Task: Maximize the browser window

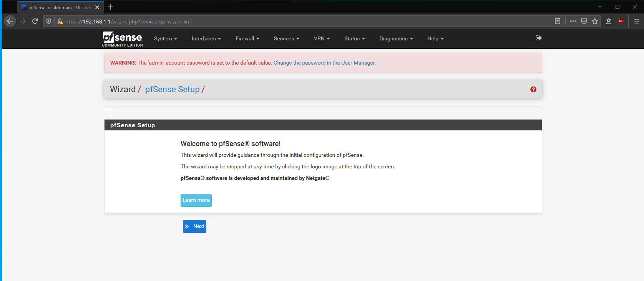Action: click(617, 7)
